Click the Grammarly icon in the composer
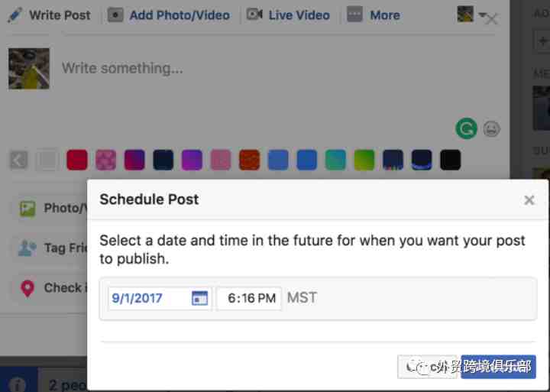550x392 pixels. [x=466, y=128]
